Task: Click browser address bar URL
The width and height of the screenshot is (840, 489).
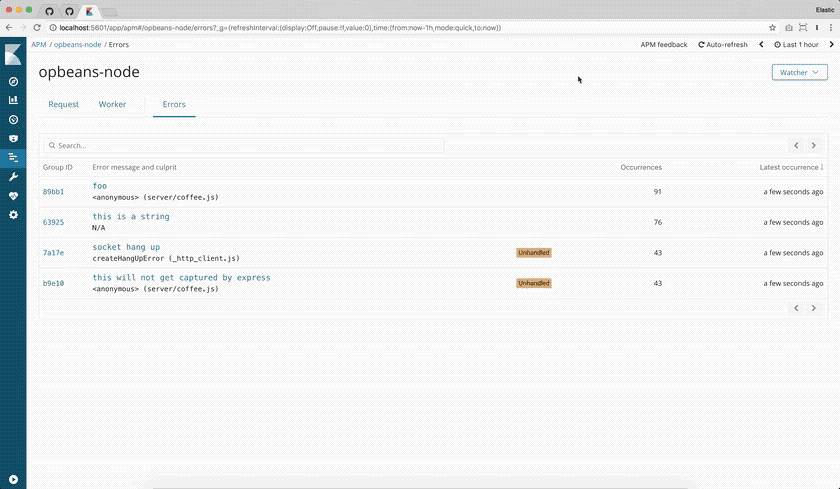Action: point(280,28)
